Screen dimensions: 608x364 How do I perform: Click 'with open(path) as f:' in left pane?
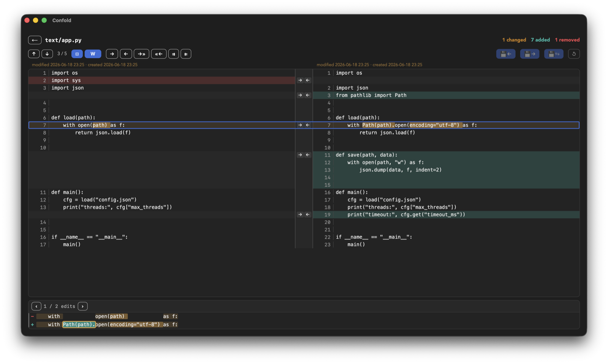(94, 125)
